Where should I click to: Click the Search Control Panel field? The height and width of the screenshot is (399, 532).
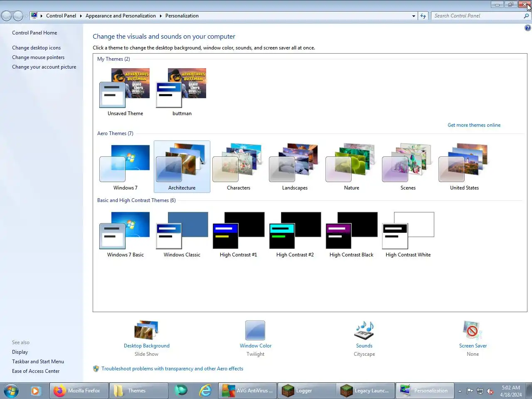point(477,16)
